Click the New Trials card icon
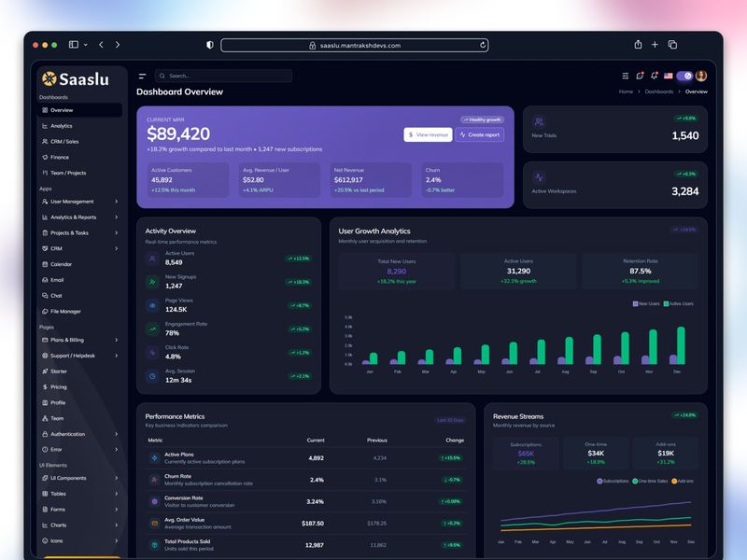Viewport: 747px width, 560px height. coord(539,122)
